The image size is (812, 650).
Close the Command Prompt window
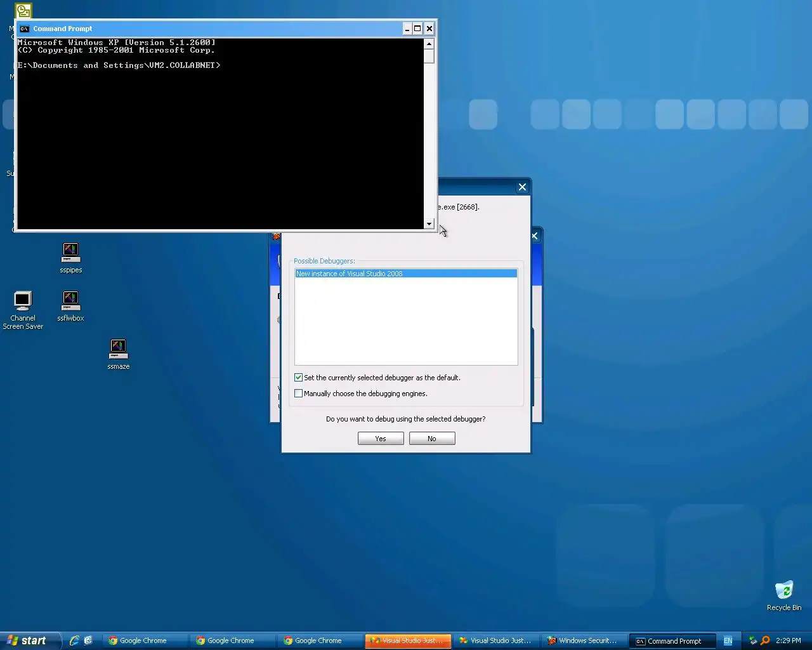click(429, 29)
